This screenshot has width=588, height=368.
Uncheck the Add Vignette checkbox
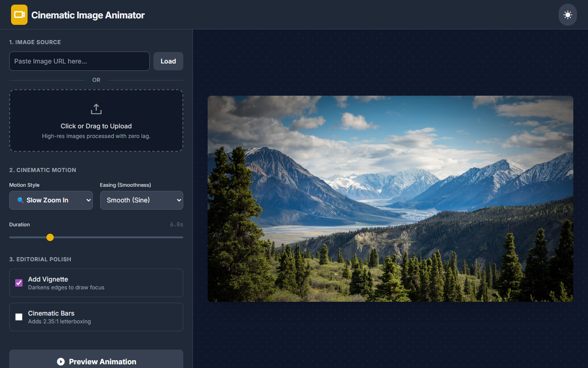pos(19,283)
